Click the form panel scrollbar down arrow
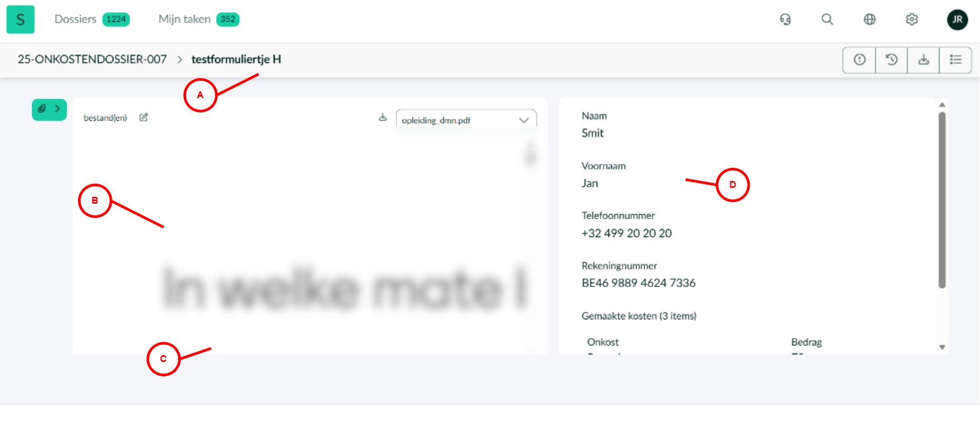The height and width of the screenshot is (438, 980). point(942,347)
